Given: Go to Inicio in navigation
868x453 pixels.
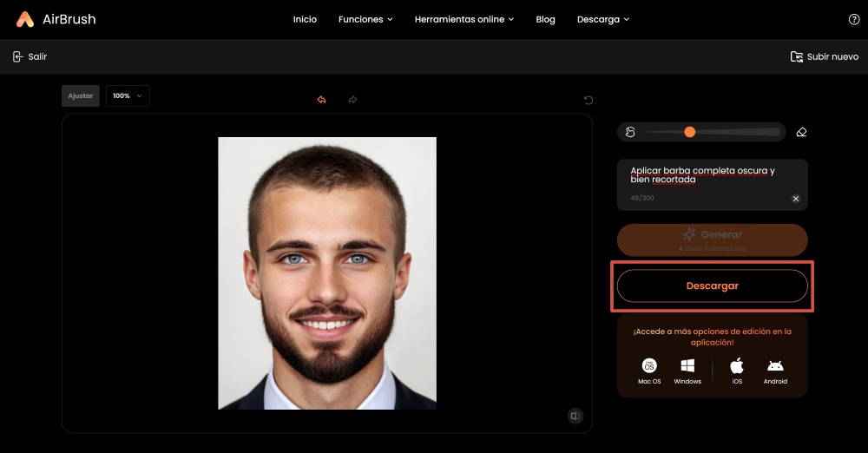Looking at the screenshot, I should point(305,19).
